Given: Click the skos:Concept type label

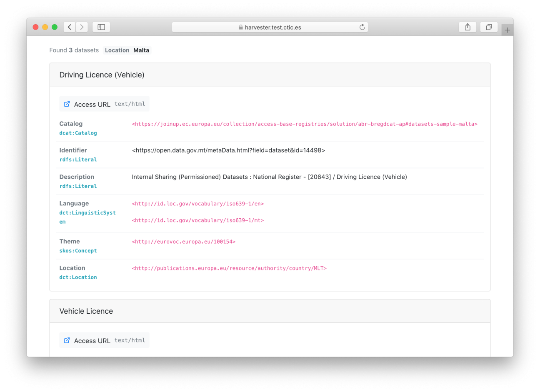Looking at the screenshot, I should [78, 251].
